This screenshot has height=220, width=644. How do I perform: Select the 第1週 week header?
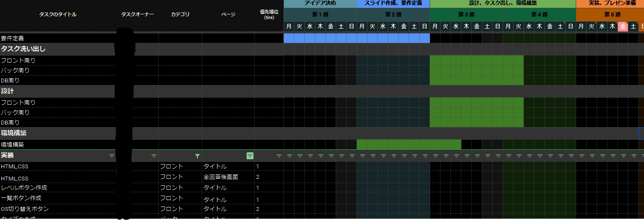click(x=320, y=15)
